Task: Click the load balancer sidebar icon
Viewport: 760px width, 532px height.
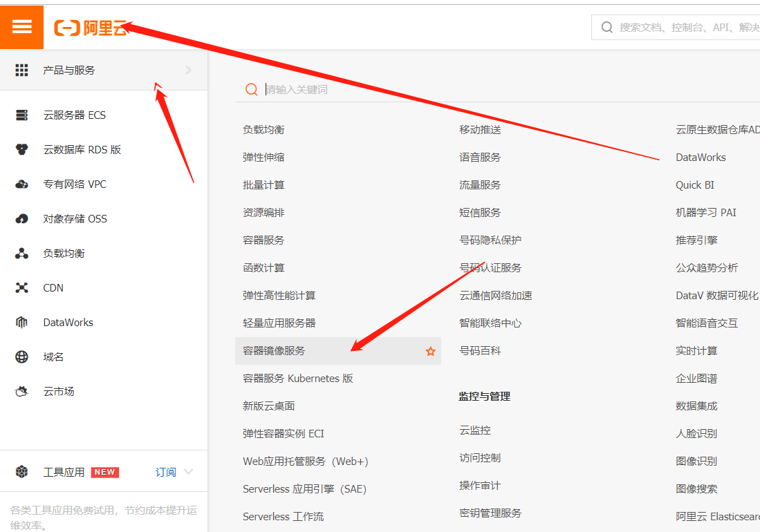Action: coord(22,253)
